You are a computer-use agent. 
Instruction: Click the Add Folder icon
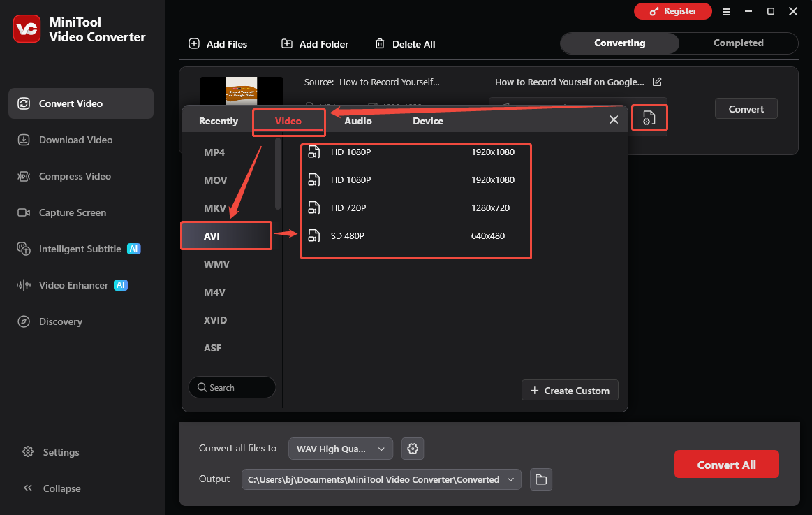click(x=287, y=43)
